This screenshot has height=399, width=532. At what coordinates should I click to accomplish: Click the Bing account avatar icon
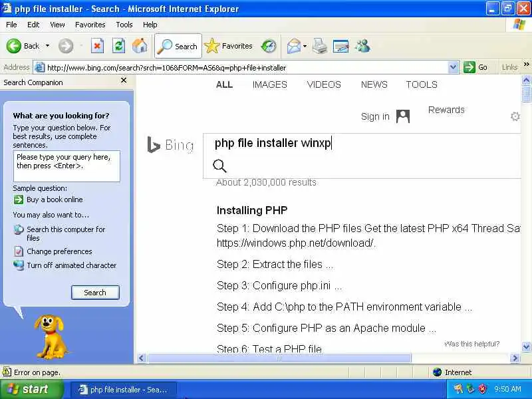403,116
